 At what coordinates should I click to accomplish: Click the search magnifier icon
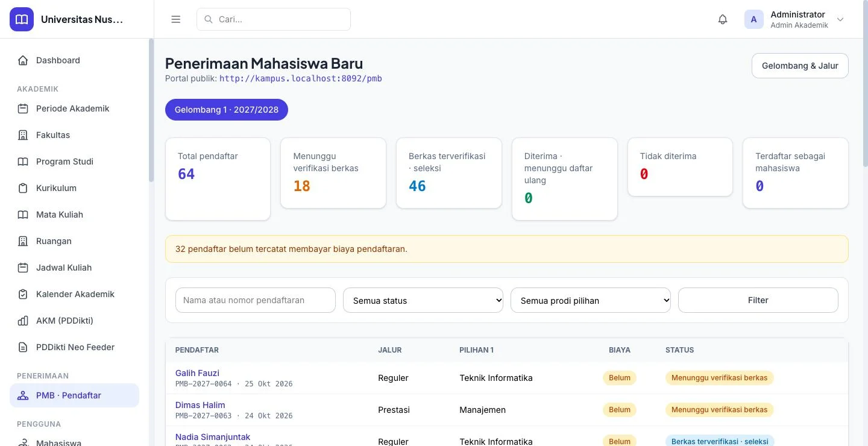209,19
